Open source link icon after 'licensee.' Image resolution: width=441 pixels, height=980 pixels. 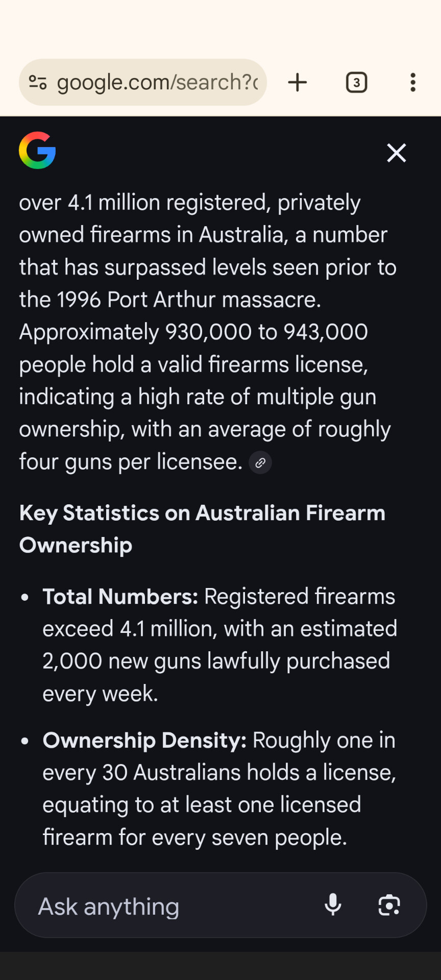(260, 463)
